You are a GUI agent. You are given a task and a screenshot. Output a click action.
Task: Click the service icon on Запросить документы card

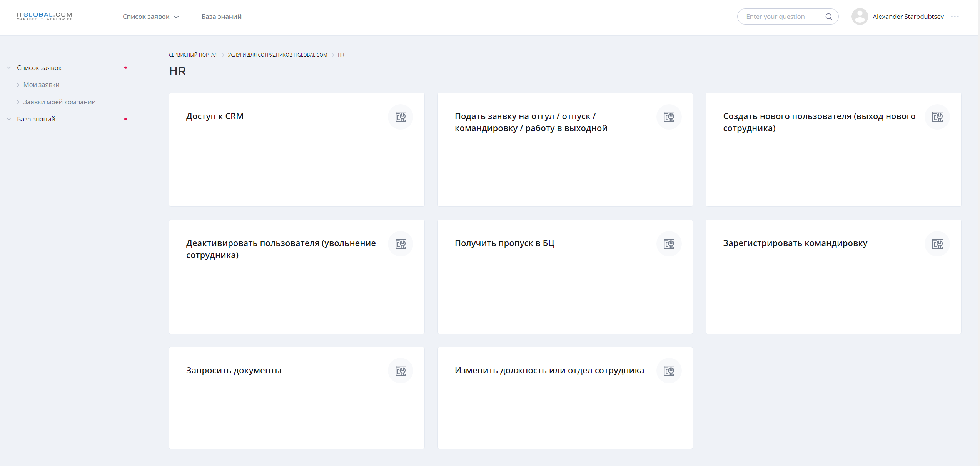tap(400, 371)
